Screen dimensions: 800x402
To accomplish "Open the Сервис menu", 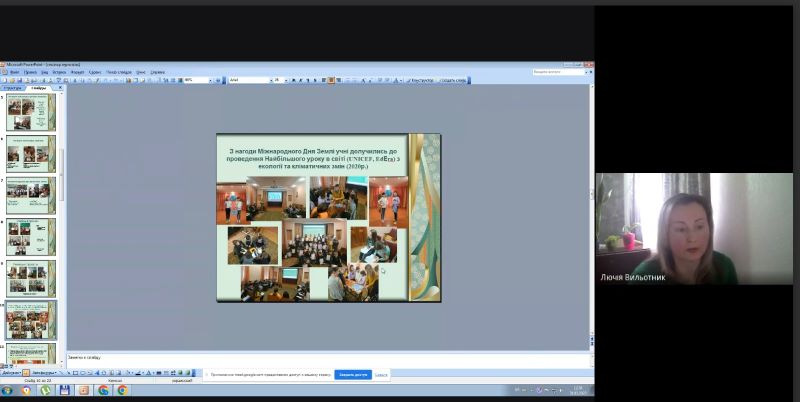I will [x=95, y=72].
